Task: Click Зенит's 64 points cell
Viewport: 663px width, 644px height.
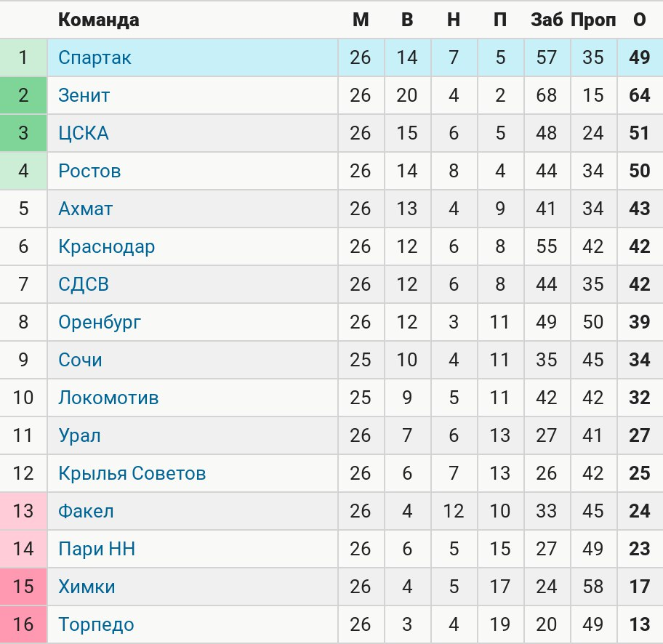Action: click(x=640, y=95)
